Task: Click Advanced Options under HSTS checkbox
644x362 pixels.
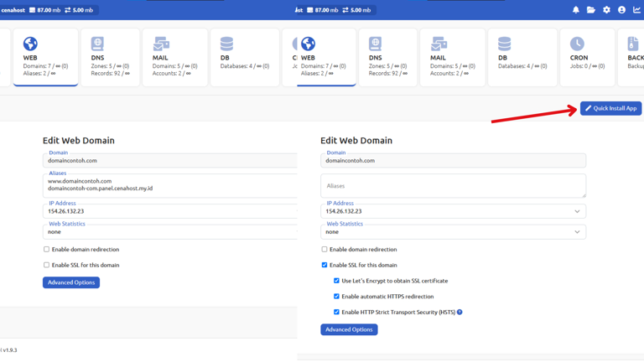Action: 349,329
